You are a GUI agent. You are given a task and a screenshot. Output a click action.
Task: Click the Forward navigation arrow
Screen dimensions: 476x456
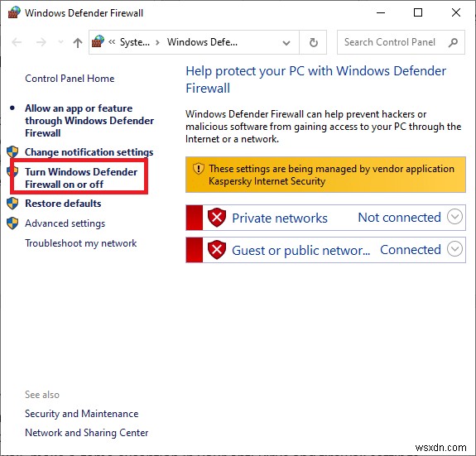(41, 42)
